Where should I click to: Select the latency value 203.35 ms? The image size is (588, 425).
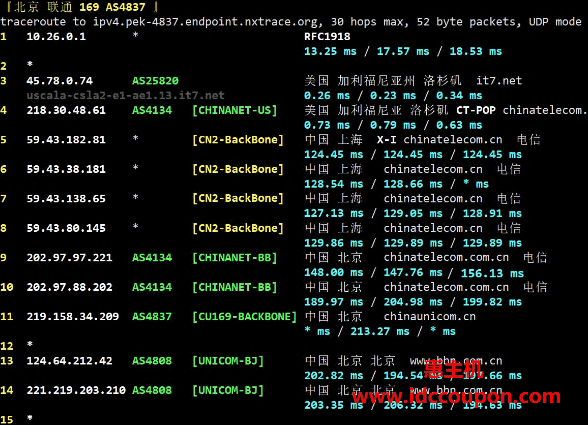coord(334,405)
